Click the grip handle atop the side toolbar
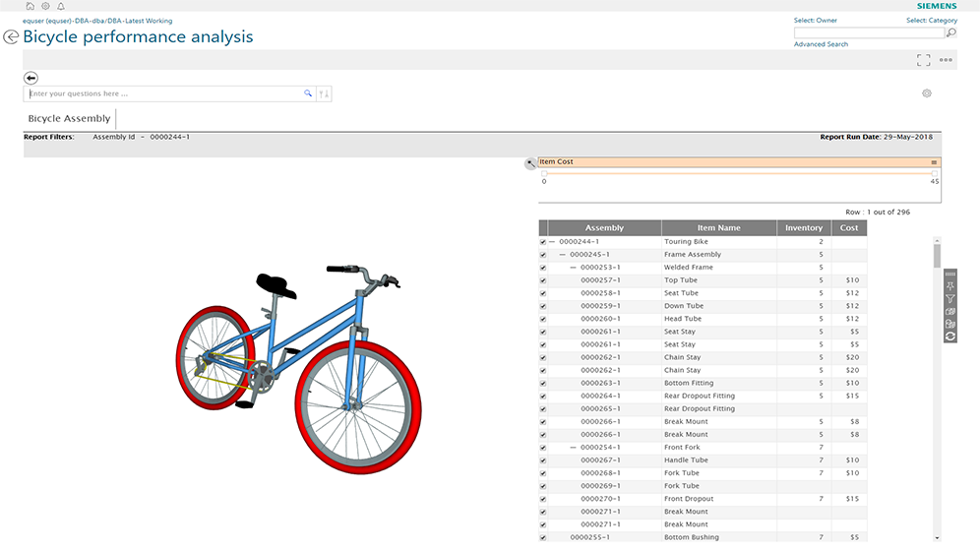Image resolution: width=980 pixels, height=551 pixels. pyautogui.click(x=950, y=275)
